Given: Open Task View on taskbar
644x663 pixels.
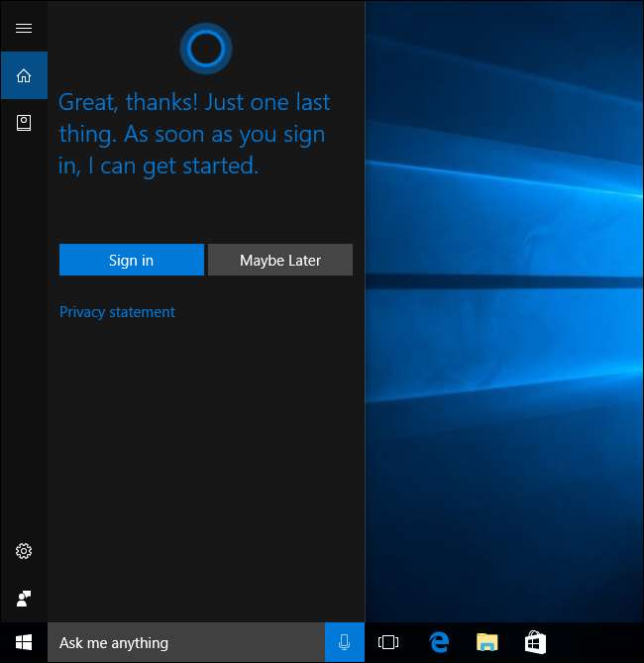Looking at the screenshot, I should click(388, 642).
